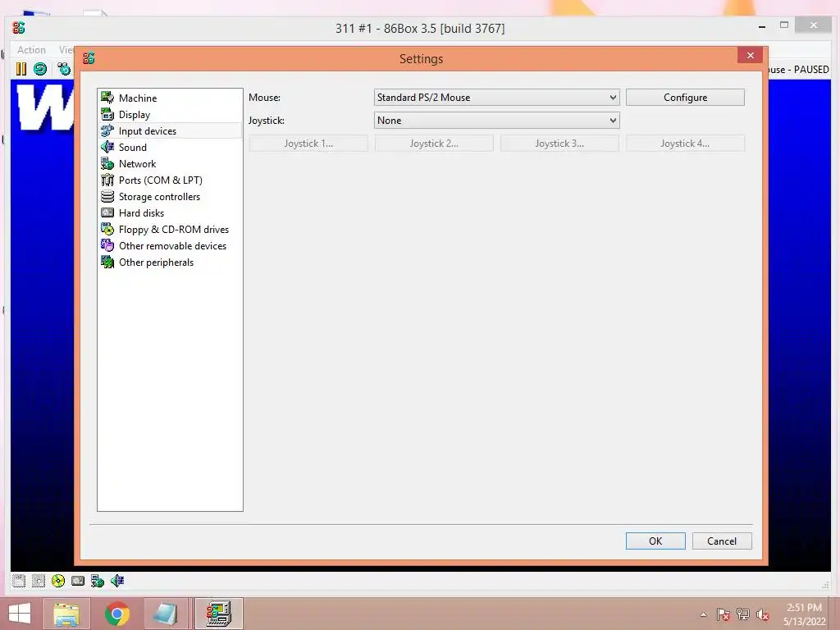Click the CD-ROM status bar icon
The image size is (840, 630).
point(58,581)
